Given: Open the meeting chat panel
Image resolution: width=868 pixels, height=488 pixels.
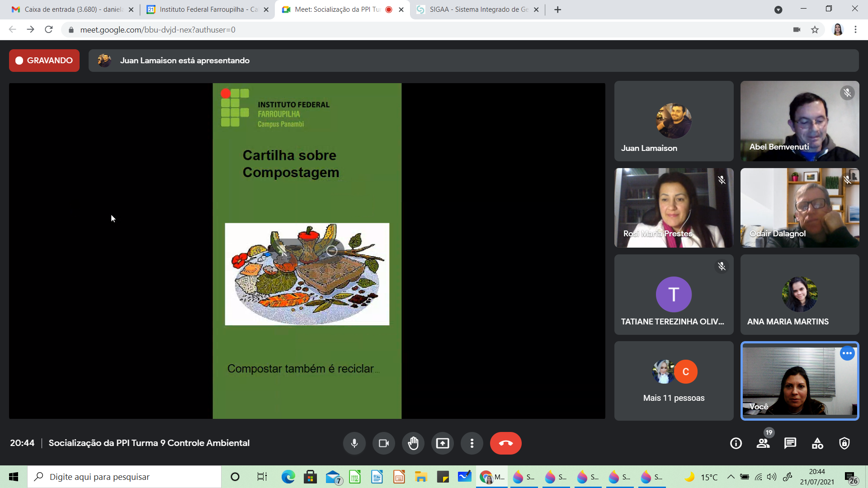Looking at the screenshot, I should coord(790,443).
